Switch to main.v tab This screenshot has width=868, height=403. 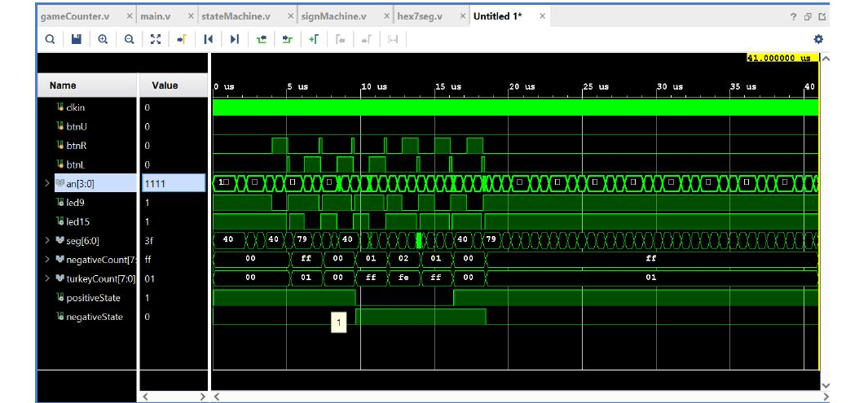[155, 16]
